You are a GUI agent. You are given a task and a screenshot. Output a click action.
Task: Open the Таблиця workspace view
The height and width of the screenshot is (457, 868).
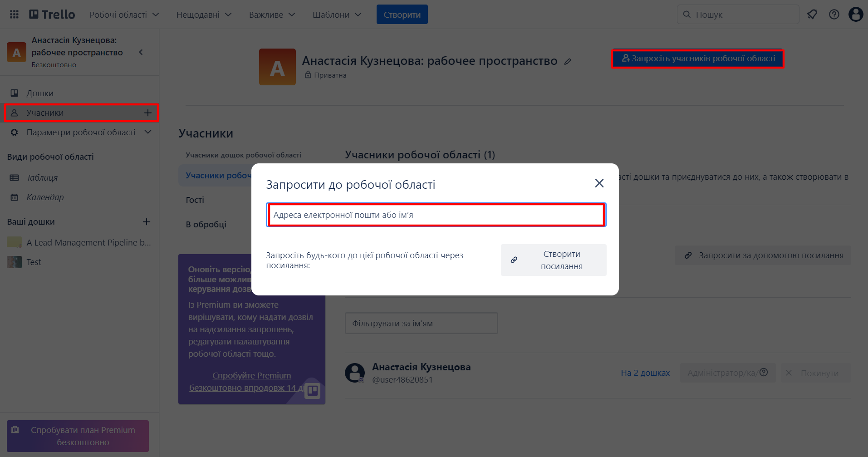coord(42,177)
